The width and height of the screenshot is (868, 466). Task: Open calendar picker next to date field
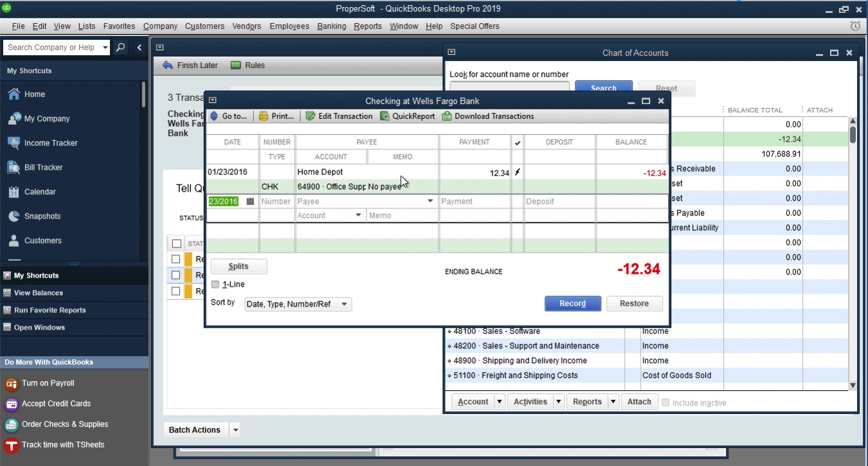(250, 201)
